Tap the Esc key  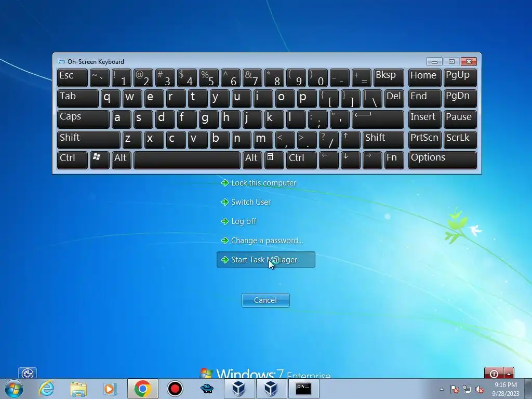tap(72, 78)
